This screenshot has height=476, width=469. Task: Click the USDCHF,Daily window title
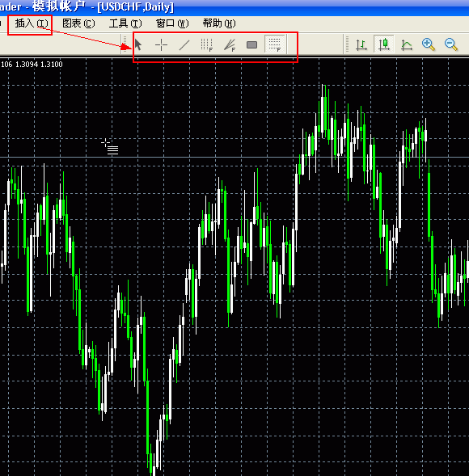point(136,6)
